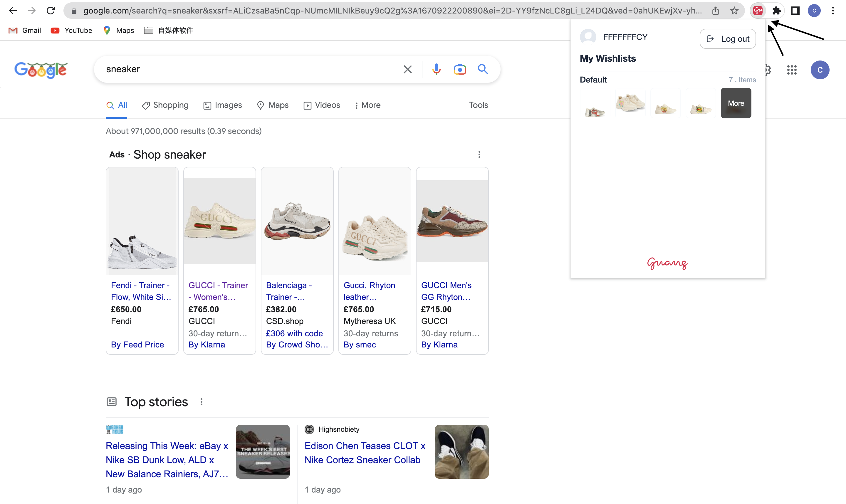Open the week's best sneaker releases thumbnail
This screenshot has height=504, width=846.
[263, 452]
